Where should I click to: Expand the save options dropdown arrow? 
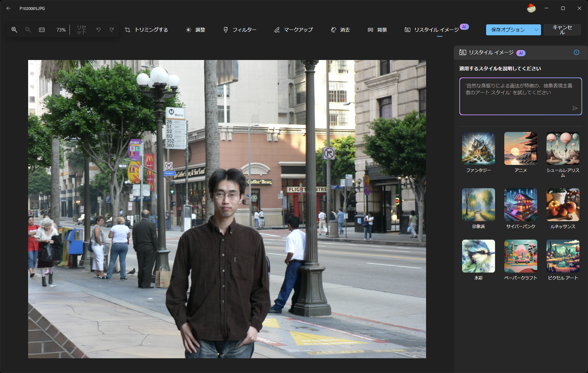click(x=537, y=30)
